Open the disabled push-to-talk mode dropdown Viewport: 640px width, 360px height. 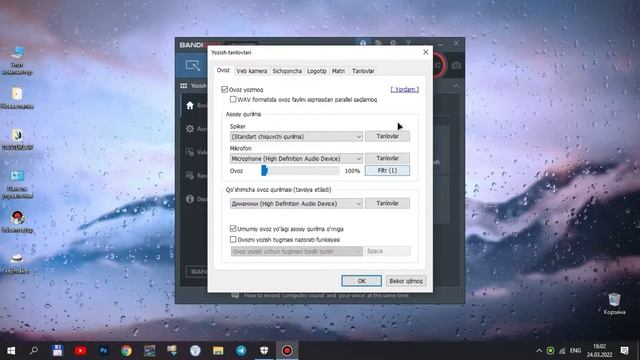point(296,251)
